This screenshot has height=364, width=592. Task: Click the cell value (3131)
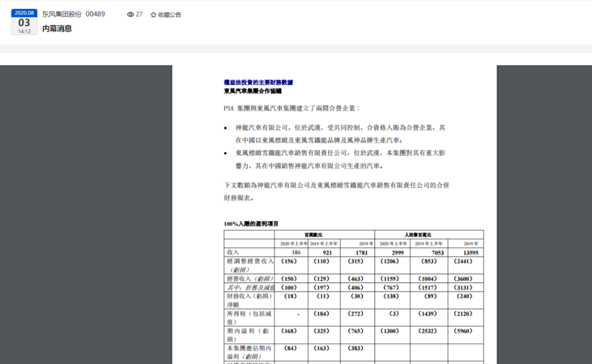463,287
